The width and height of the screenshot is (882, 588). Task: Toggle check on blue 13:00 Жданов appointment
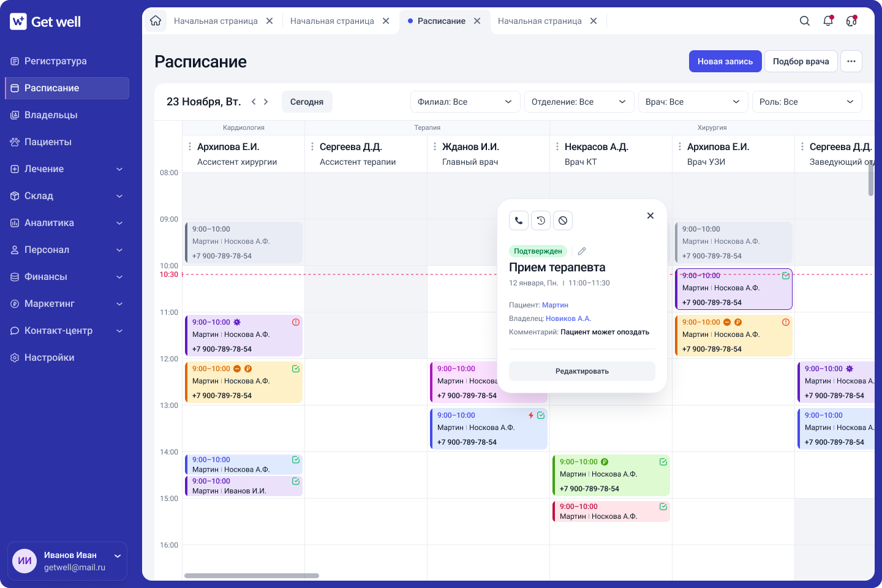pos(541,415)
